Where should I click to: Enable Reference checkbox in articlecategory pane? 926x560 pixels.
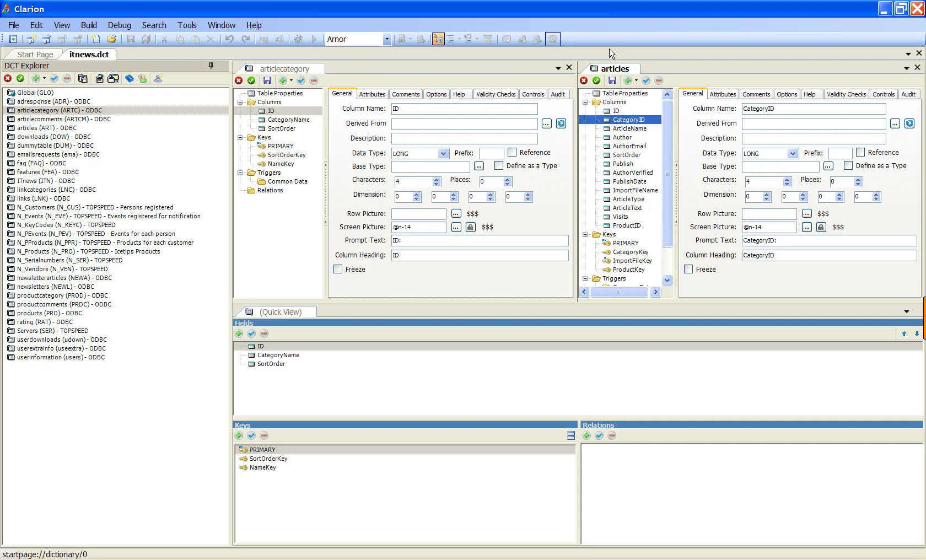tap(512, 152)
